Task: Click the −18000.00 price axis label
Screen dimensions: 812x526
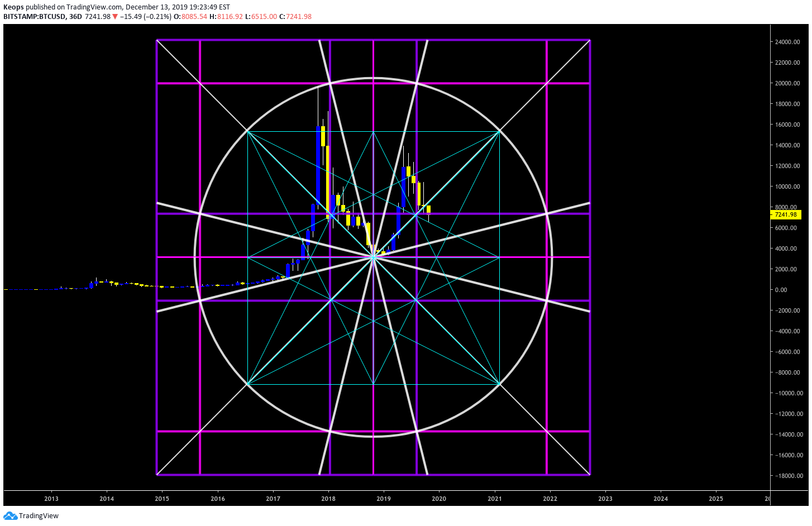Action: coord(788,476)
